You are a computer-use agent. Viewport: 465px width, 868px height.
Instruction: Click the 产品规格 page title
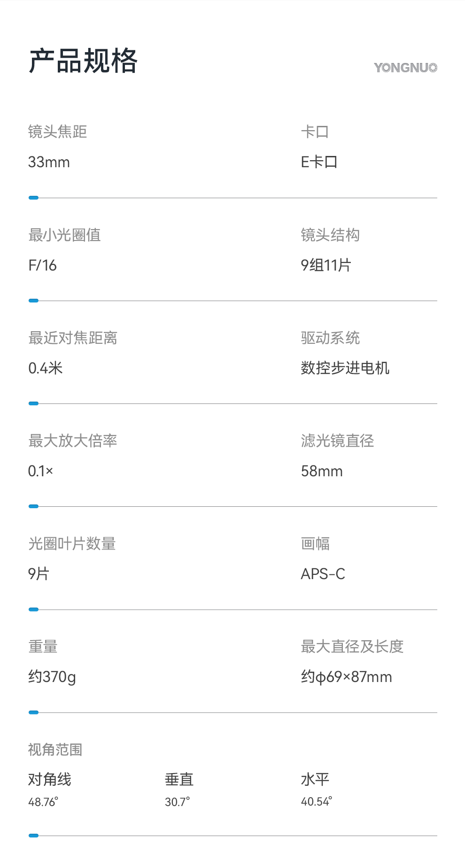[x=83, y=61]
